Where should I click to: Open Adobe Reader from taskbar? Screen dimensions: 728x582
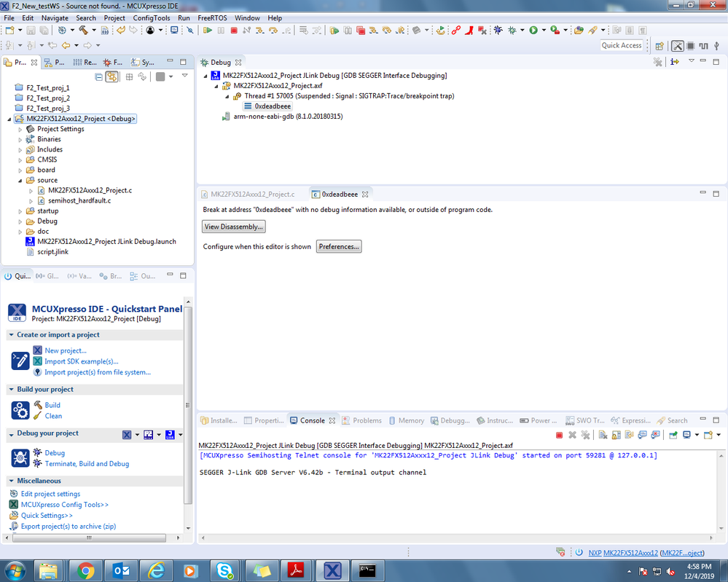[x=297, y=570]
